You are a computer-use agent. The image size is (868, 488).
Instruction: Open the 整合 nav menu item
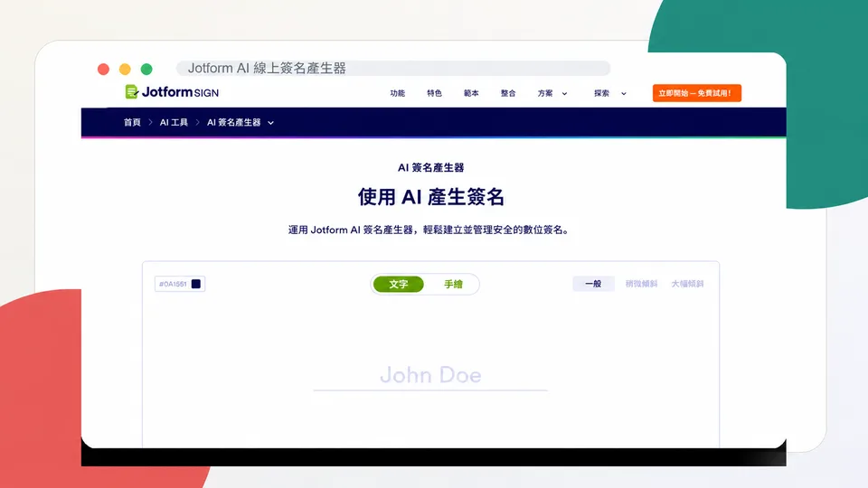508,93
